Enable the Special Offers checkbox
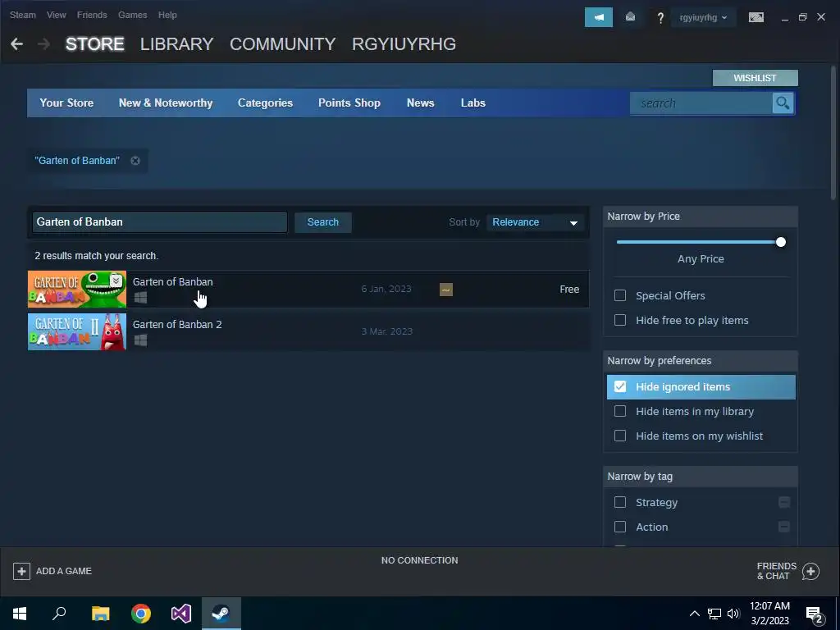The height and width of the screenshot is (630, 840). 620,295
